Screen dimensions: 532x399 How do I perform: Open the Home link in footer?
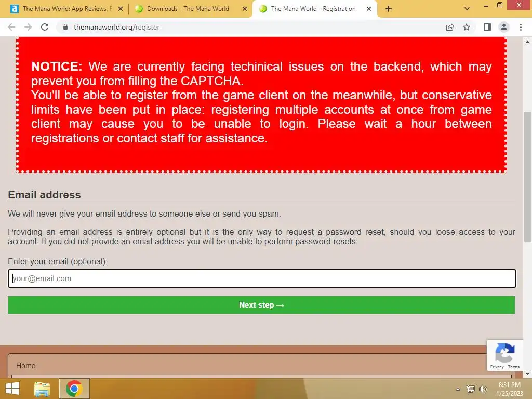pos(26,366)
